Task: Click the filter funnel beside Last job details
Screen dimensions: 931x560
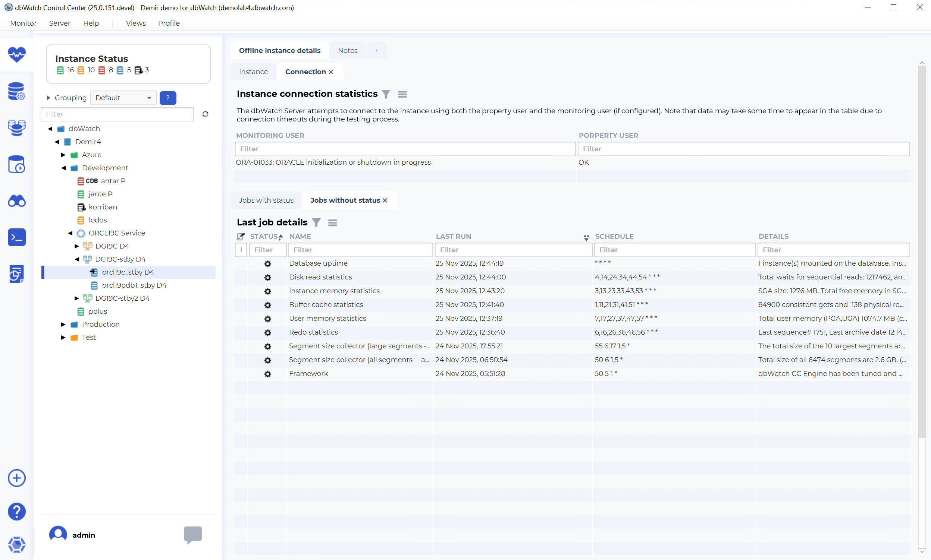Action: click(316, 223)
